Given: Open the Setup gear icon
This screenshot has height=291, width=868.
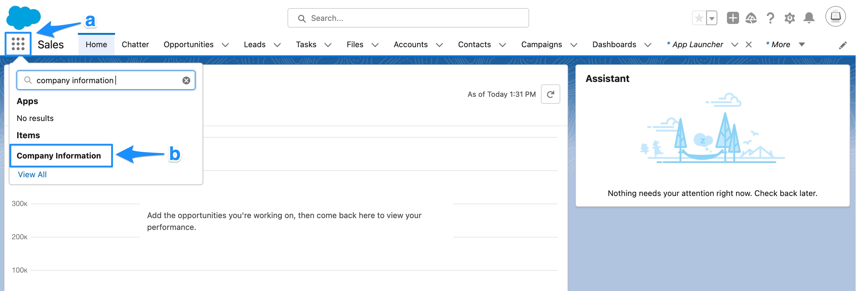Looking at the screenshot, I should [x=789, y=18].
